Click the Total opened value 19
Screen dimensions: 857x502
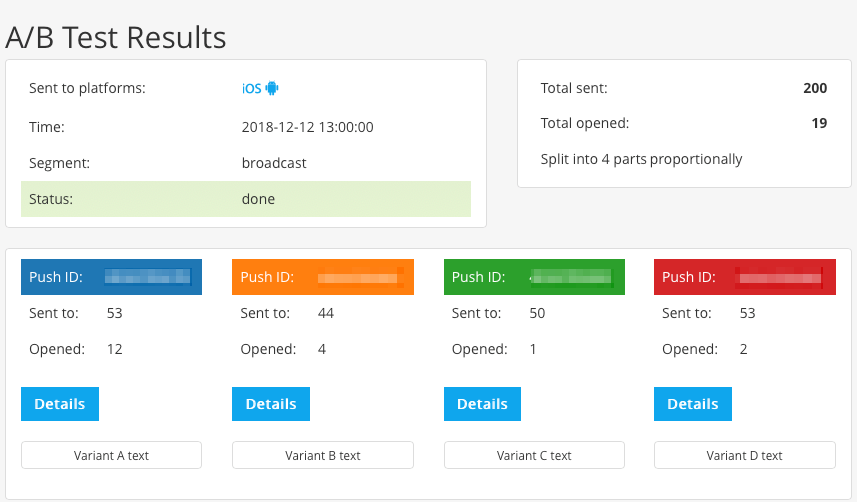(819, 123)
